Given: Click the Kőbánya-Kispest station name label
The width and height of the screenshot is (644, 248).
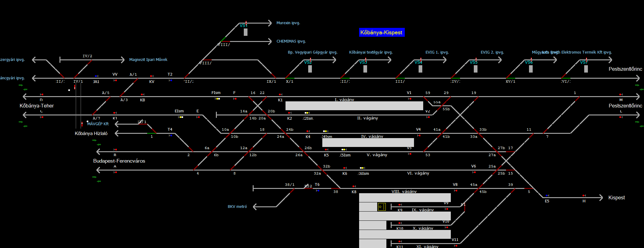Looking at the screenshot, I should coord(381,32).
